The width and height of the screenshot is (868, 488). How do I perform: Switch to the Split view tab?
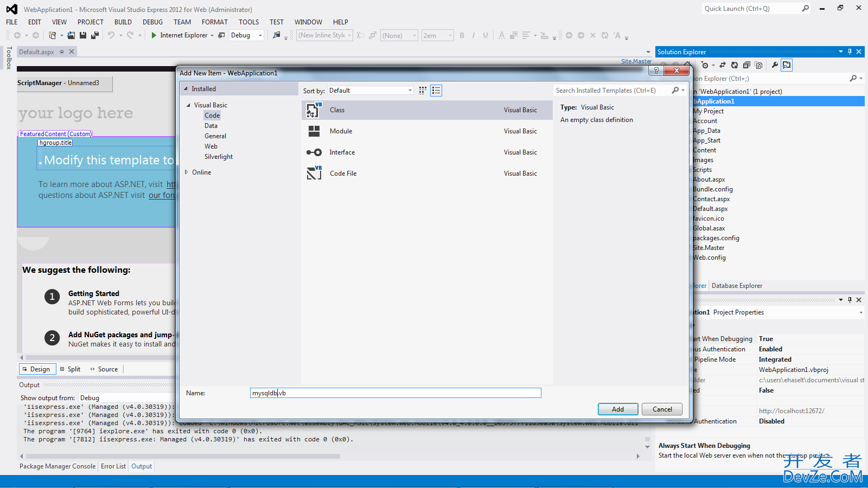point(70,369)
